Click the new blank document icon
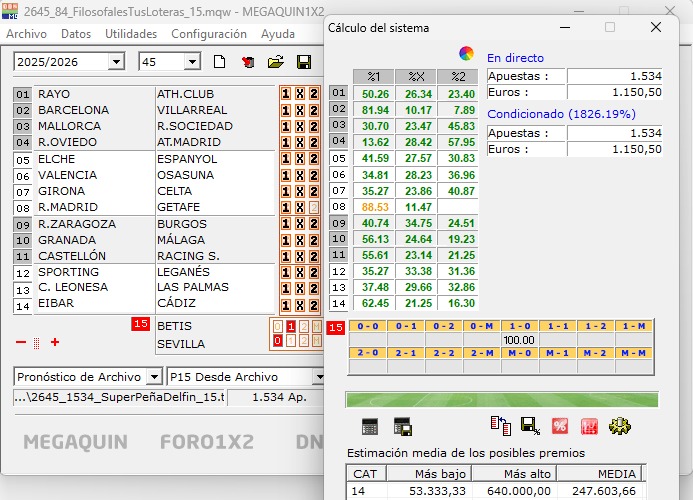The image size is (693, 500). tap(220, 62)
